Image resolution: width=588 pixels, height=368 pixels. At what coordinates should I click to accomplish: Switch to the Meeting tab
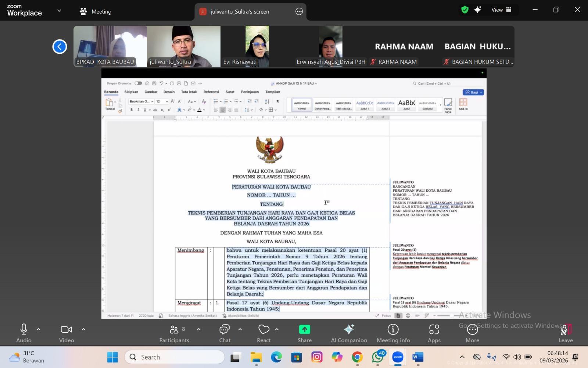[x=96, y=11]
